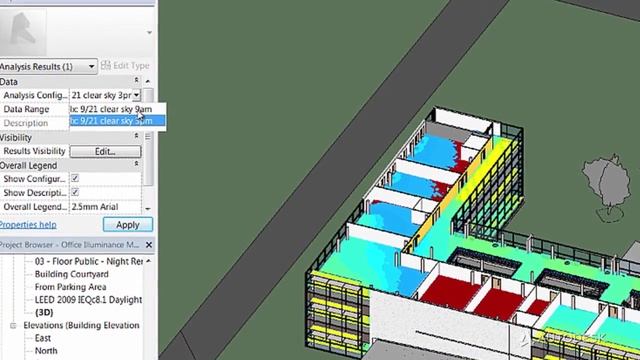Click the Edit Type button
The height and width of the screenshot is (360, 640).
[125, 66]
